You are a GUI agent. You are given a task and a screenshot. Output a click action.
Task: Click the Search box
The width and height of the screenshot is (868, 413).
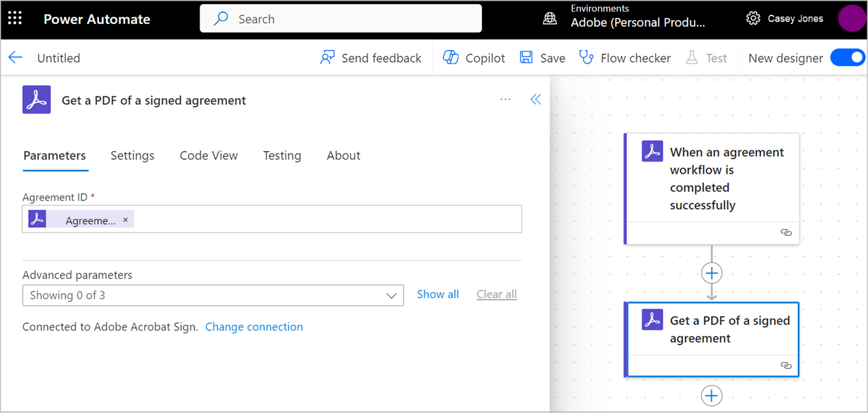(x=341, y=19)
